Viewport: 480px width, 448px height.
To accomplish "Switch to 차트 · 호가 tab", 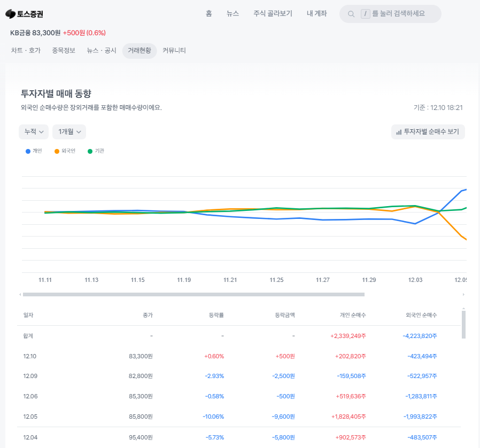I will [26, 50].
